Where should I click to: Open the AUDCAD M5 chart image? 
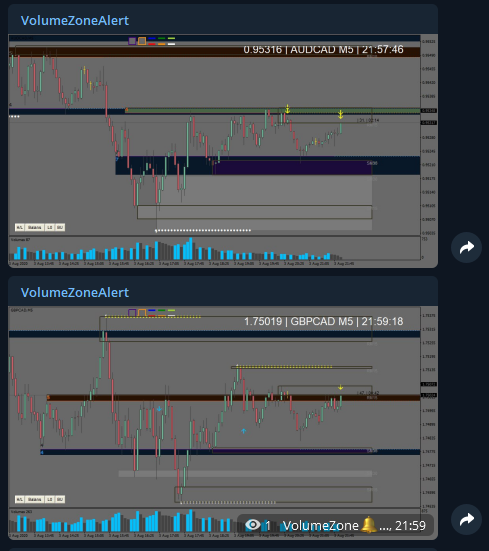coord(223,151)
